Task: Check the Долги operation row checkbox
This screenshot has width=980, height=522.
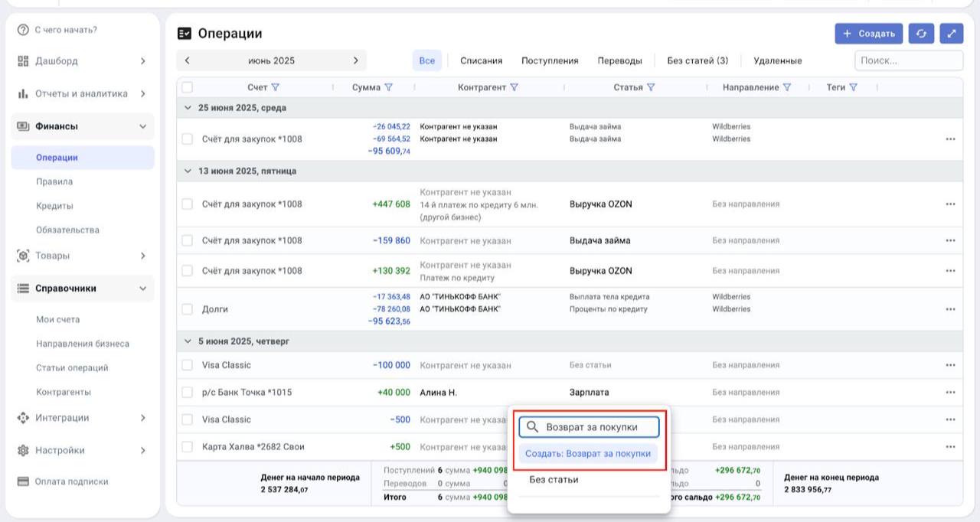Action: point(188,309)
